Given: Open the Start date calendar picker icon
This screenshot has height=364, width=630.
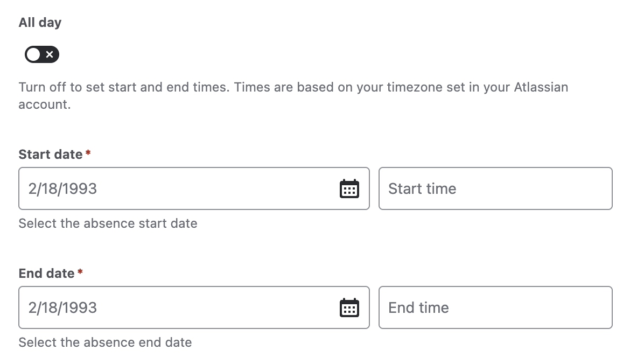Looking at the screenshot, I should click(349, 188).
